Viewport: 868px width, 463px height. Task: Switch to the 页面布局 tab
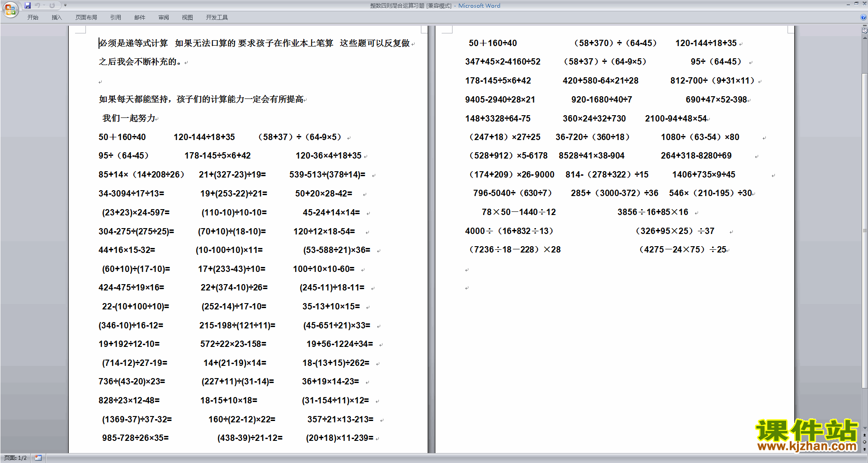pos(86,18)
